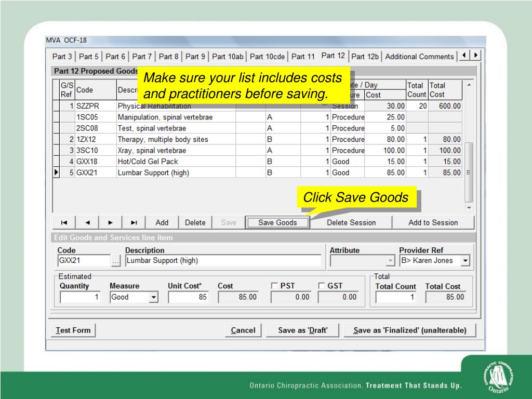Click 'Hot/Cold Gel Pack' description cell
This screenshot has height=399, width=532.
[x=176, y=162]
